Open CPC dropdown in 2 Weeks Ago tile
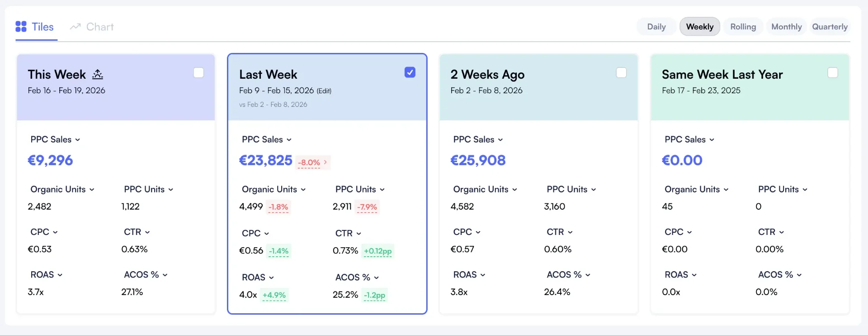The image size is (868, 335). (467, 232)
